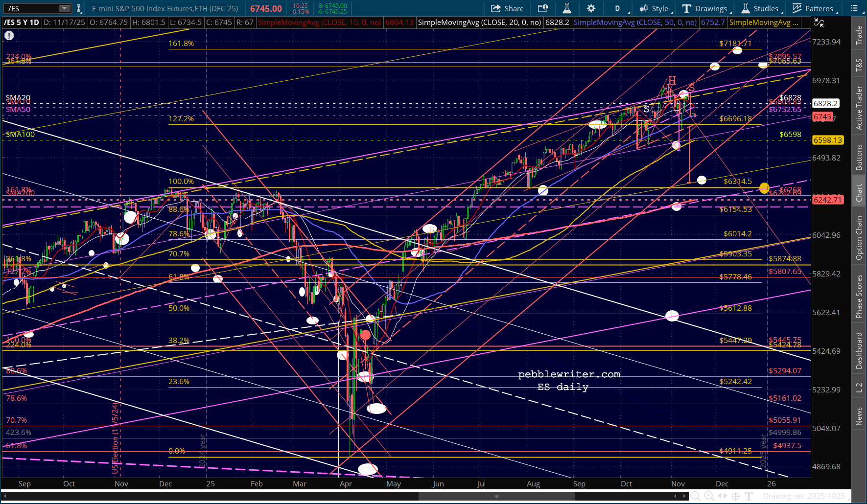
Task: Open the Studies menu
Action: pyautogui.click(x=760, y=8)
